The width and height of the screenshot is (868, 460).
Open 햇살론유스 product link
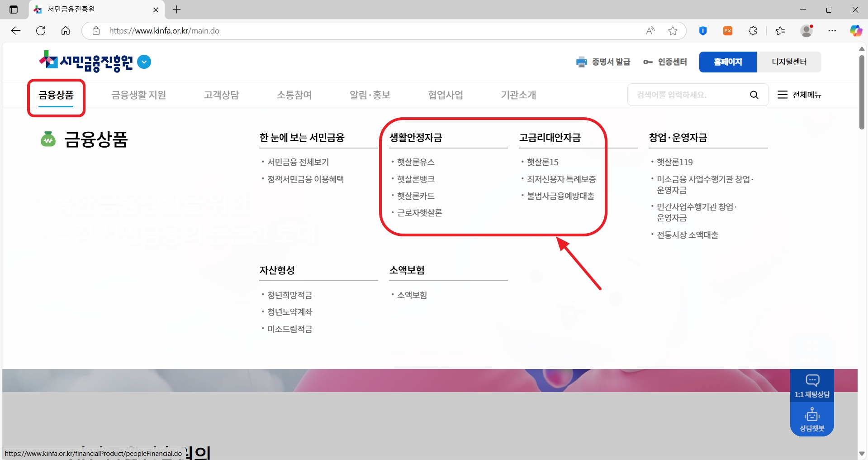point(416,162)
